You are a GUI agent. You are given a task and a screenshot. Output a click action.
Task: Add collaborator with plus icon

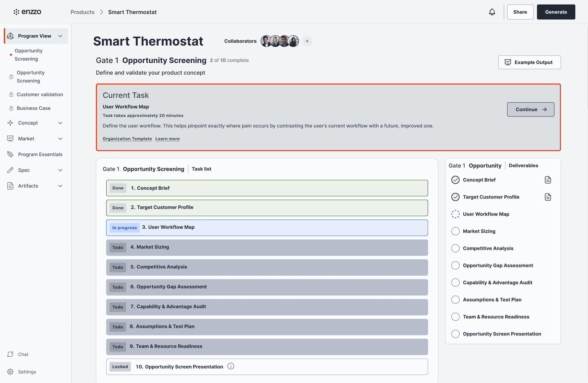coord(307,41)
